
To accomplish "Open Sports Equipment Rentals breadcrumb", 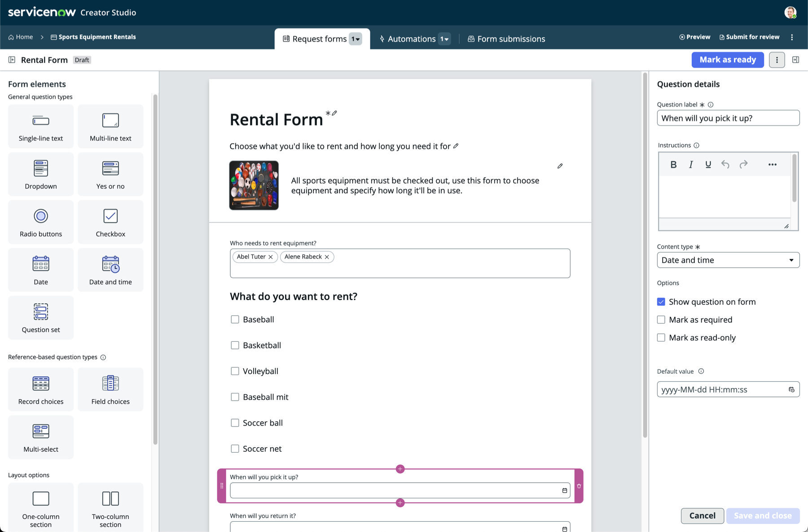I will pos(93,37).
